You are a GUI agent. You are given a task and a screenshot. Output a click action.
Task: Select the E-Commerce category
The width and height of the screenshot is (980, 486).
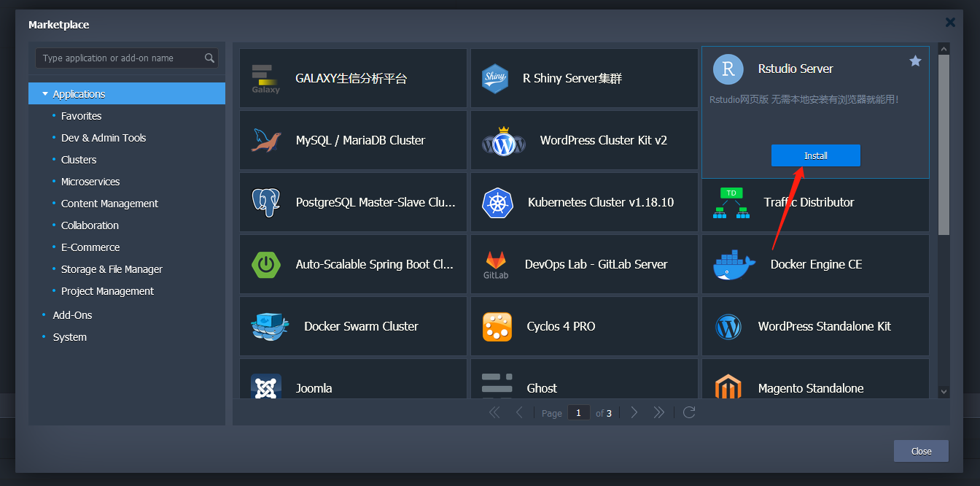[90, 247]
